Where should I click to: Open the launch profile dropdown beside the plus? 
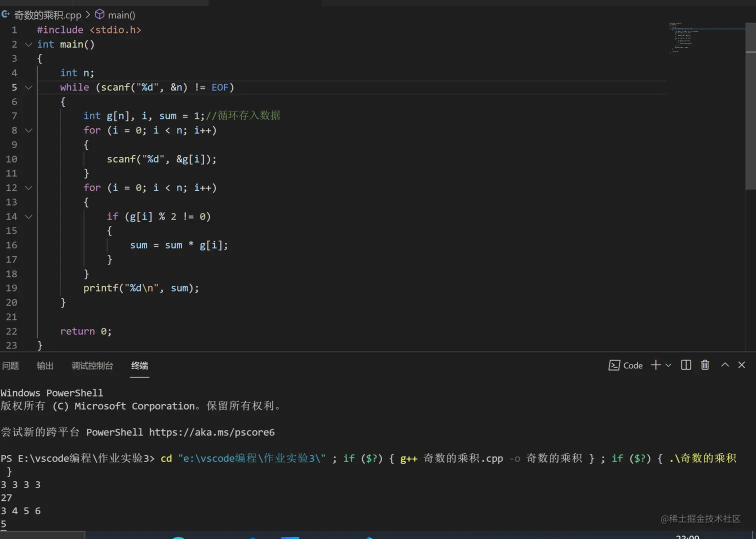pos(668,365)
